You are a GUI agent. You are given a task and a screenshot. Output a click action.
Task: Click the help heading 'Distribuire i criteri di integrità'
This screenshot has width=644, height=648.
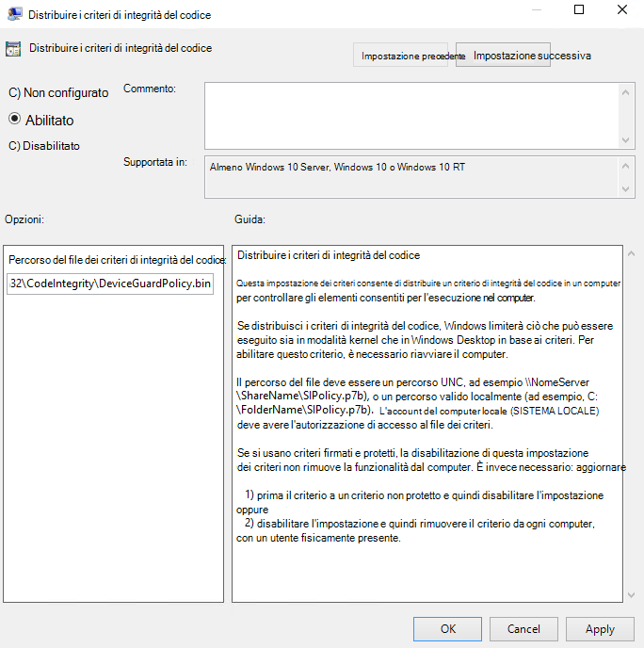(329, 255)
